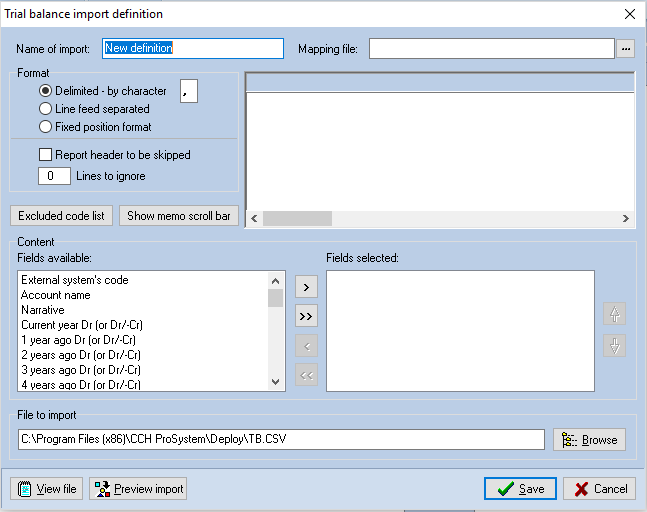
Task: Browse for the file to import
Action: pos(589,440)
